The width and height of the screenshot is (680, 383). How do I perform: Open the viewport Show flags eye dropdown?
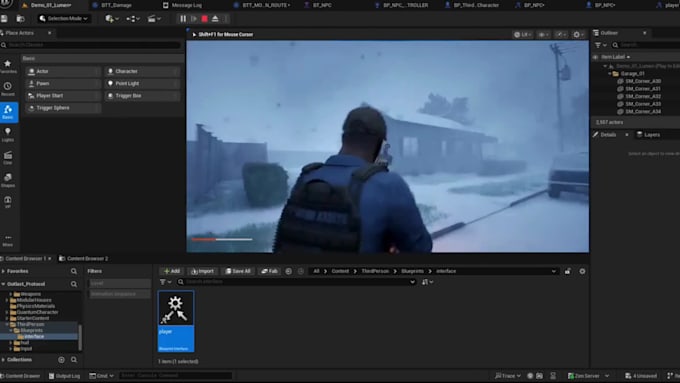tap(543, 35)
